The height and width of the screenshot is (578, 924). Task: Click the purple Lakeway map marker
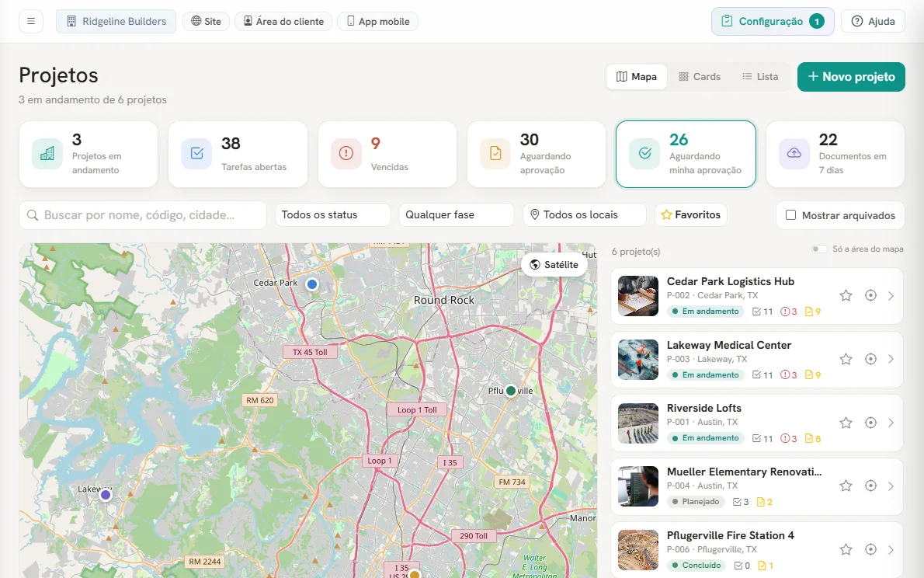click(106, 495)
